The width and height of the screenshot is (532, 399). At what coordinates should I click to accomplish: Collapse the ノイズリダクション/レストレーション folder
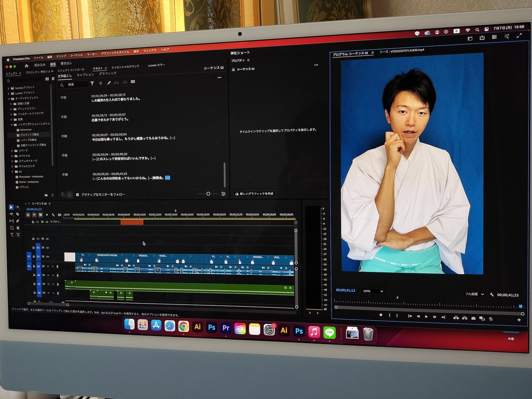pos(12,125)
